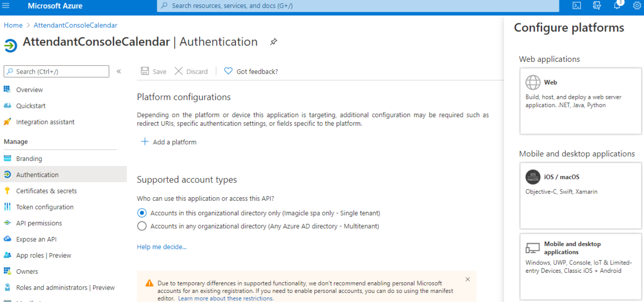Collapse the left sidebar with chevron

tap(119, 71)
